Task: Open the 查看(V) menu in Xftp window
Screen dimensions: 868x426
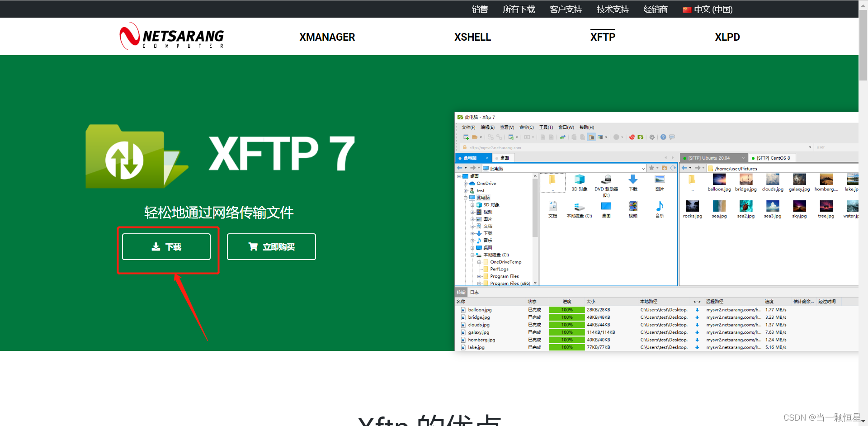Action: [507, 128]
